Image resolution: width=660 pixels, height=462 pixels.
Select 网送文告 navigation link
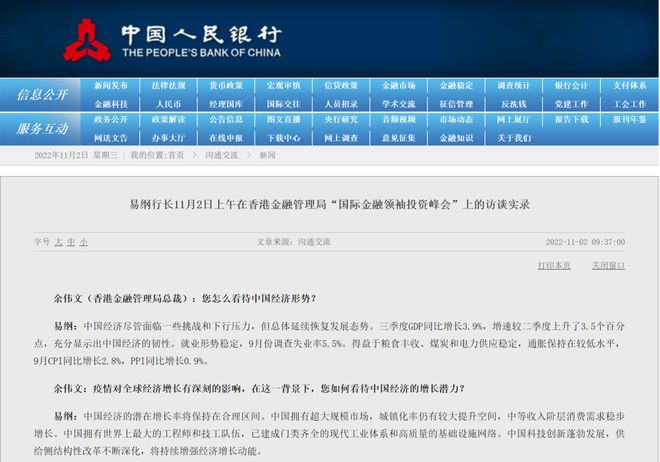(111, 138)
